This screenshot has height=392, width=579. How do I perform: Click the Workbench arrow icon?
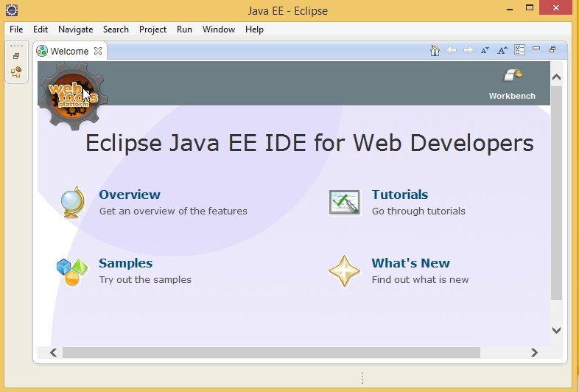point(513,75)
